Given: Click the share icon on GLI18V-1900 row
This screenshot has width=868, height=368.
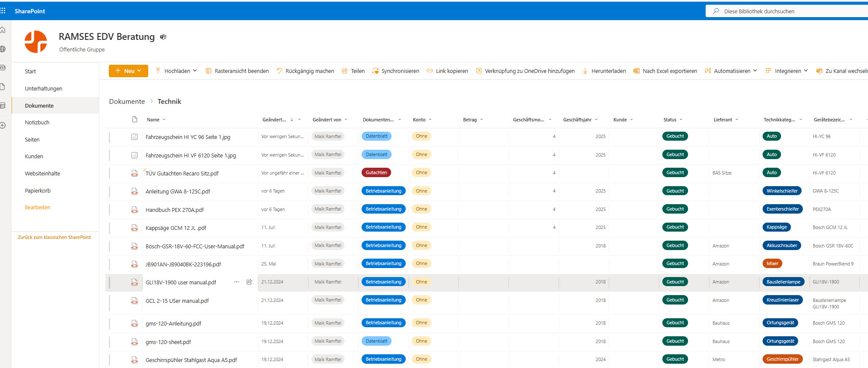Looking at the screenshot, I should (249, 282).
